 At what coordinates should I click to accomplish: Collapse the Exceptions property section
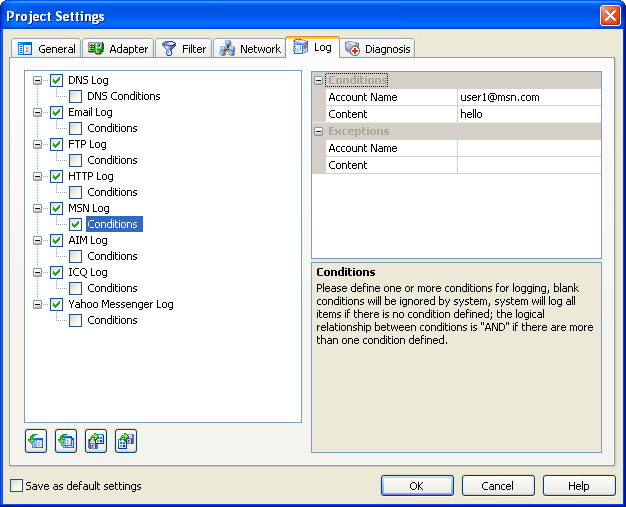pyautogui.click(x=319, y=131)
